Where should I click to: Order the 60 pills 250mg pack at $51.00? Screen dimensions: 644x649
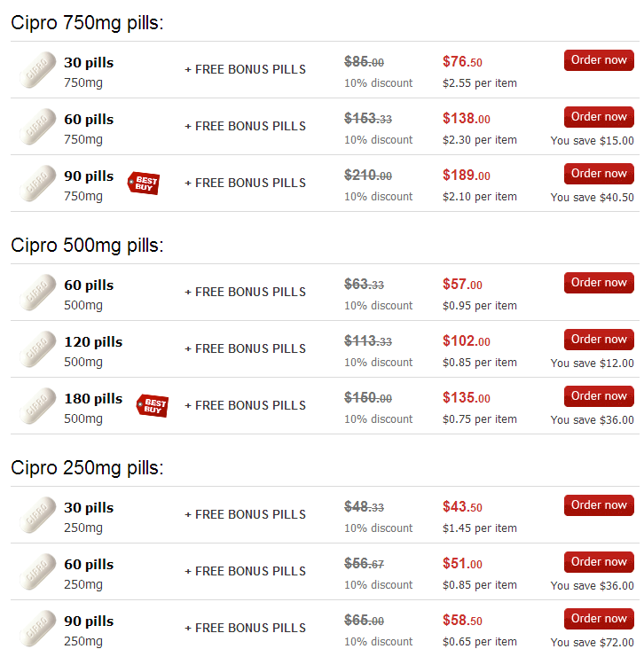(x=599, y=562)
